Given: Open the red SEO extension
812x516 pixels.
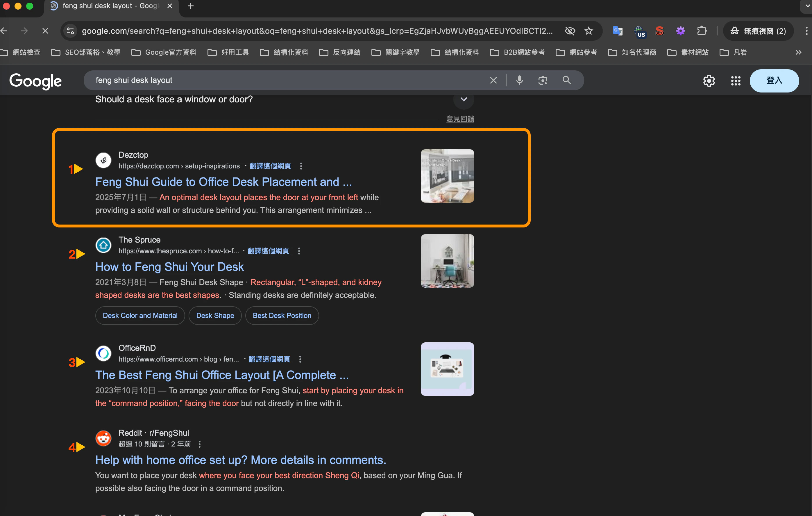Looking at the screenshot, I should [660, 31].
